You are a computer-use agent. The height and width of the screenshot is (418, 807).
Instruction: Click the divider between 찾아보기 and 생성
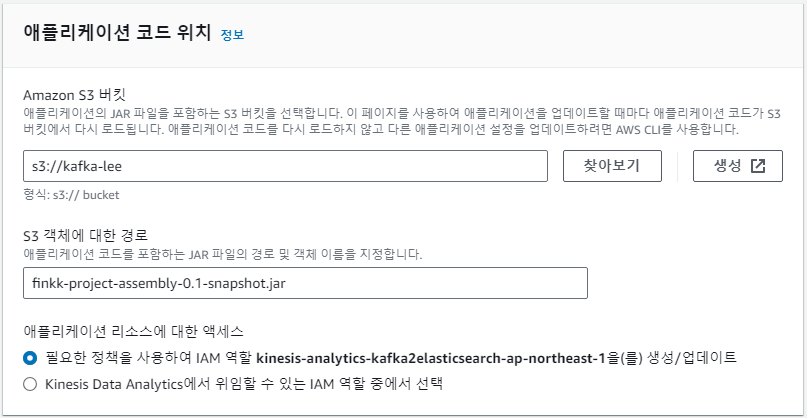tap(677, 166)
